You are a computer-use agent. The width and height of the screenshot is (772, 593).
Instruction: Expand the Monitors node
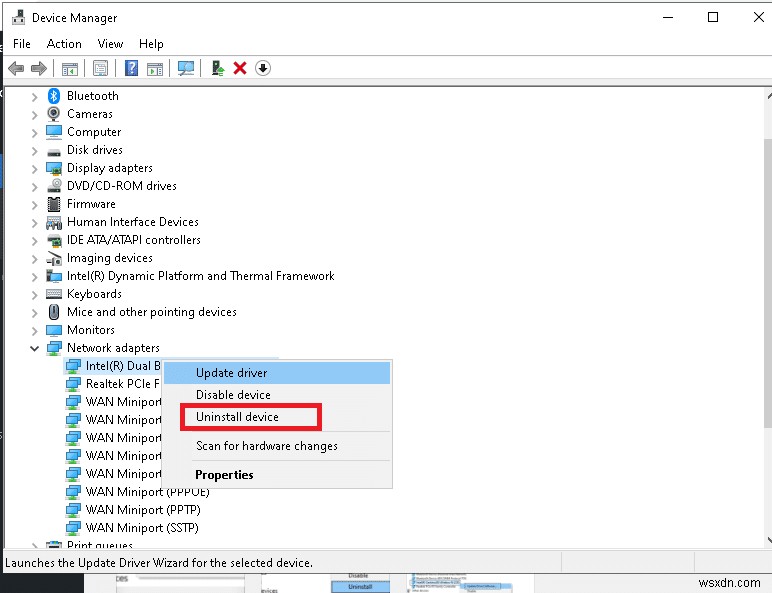pyautogui.click(x=34, y=331)
